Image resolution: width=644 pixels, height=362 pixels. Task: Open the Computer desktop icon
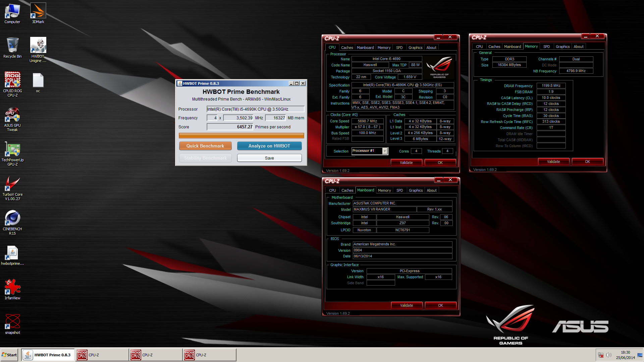[12, 13]
